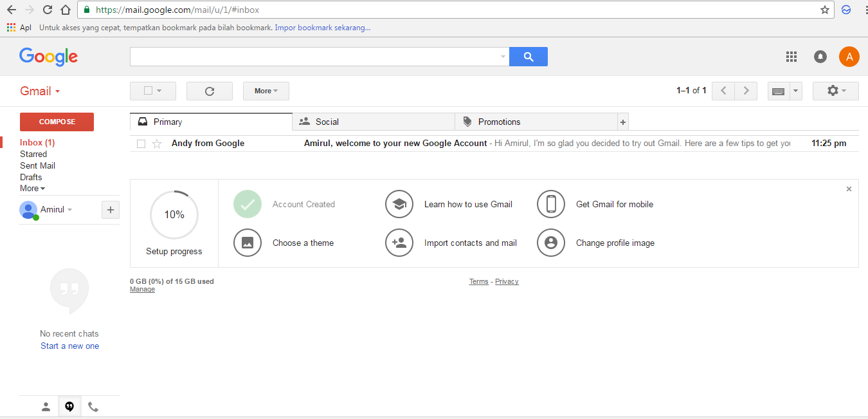Start new chat with plus button
This screenshot has width=868, height=419.
click(x=111, y=209)
